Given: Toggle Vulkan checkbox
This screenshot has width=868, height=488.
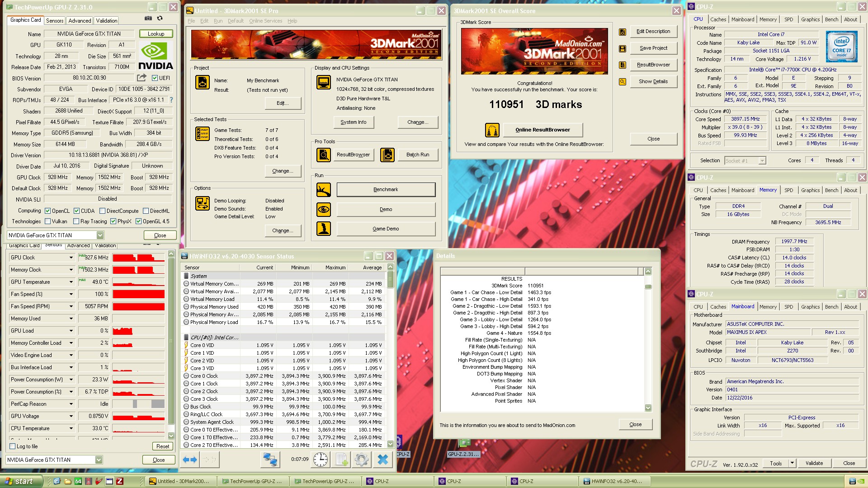Looking at the screenshot, I should 48,221.
